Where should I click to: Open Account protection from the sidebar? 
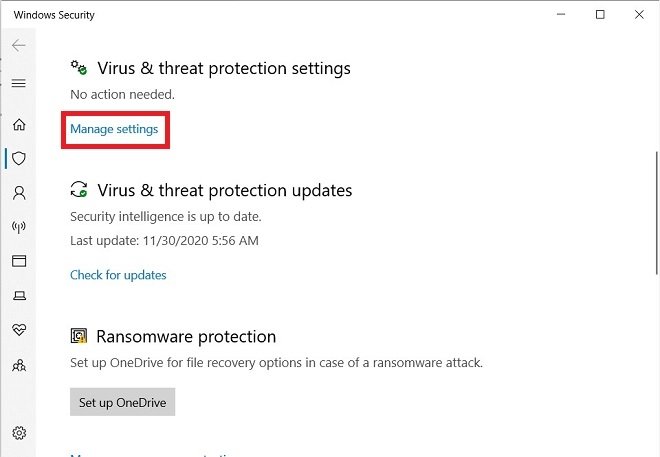19,193
